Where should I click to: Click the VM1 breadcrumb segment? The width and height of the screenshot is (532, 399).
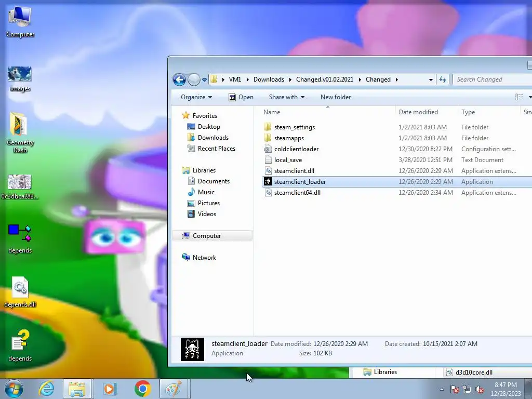coord(235,79)
